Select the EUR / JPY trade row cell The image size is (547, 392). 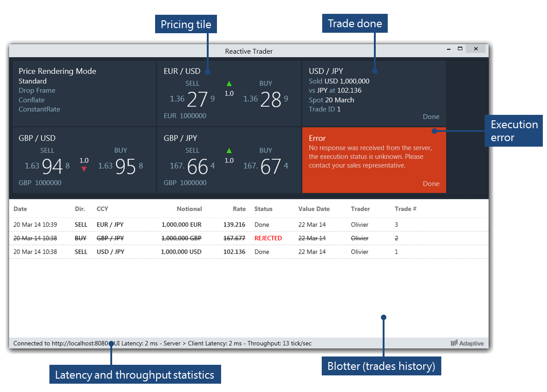(x=110, y=225)
